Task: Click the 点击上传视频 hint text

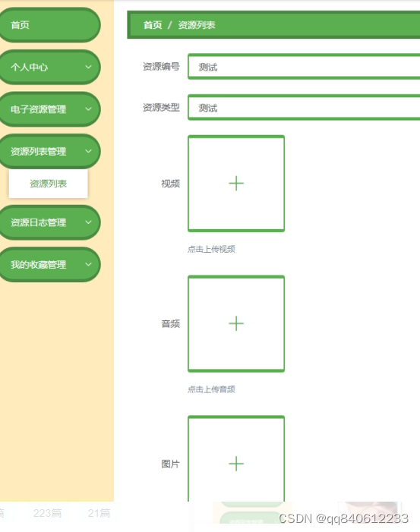Action: (x=211, y=249)
